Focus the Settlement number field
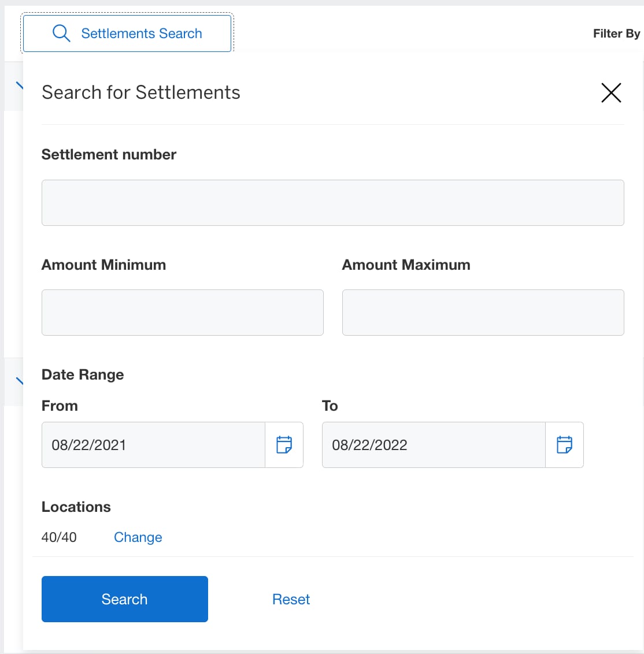Image resolution: width=644 pixels, height=654 pixels. [x=332, y=202]
